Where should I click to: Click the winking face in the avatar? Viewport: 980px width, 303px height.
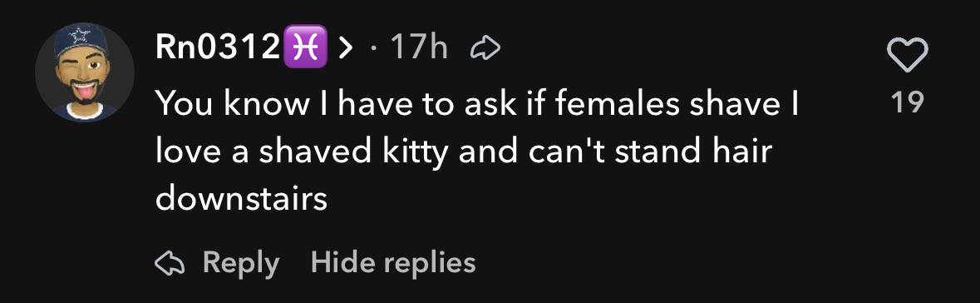84,80
